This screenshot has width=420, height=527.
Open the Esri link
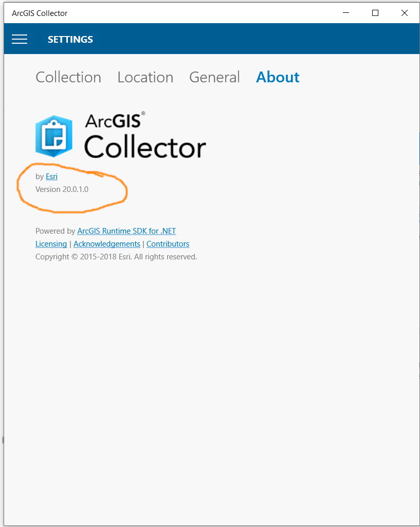[x=52, y=177]
